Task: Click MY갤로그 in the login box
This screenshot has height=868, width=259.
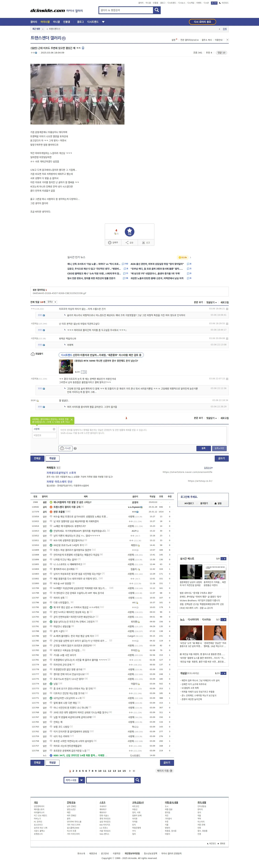Action: click(x=189, y=503)
